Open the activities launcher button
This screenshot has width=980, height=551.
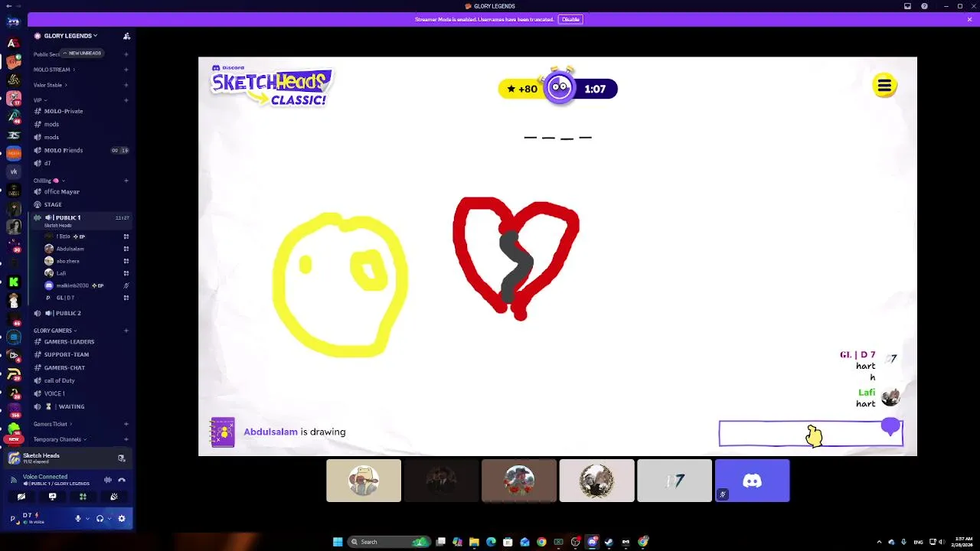tap(83, 497)
